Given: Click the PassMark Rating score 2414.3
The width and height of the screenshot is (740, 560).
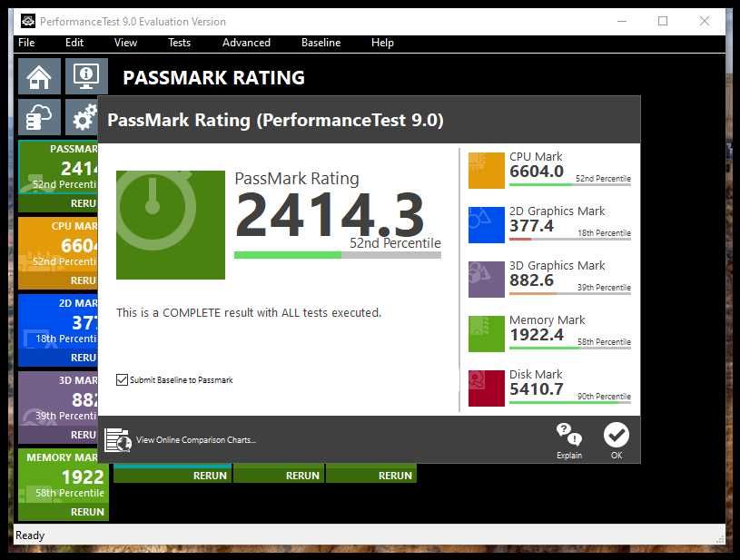Looking at the screenshot, I should (x=330, y=215).
